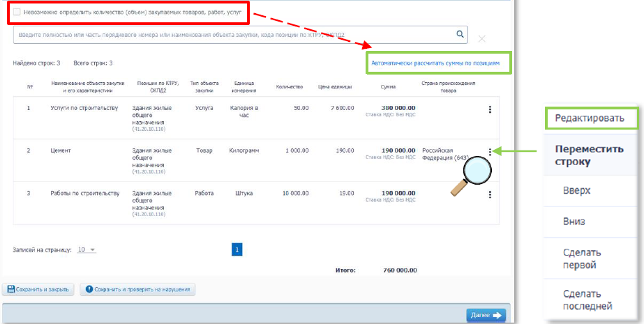Choose Вверх to move row up
This screenshot has height=324, width=644.
click(x=577, y=190)
